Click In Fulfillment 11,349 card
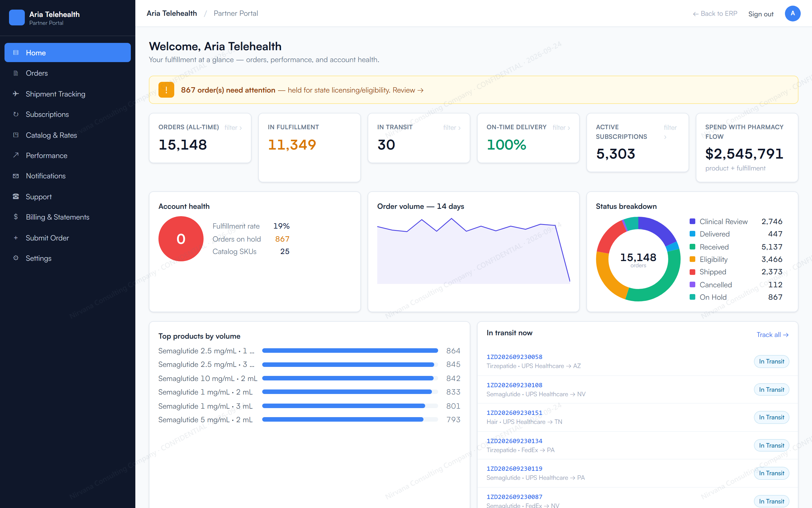 click(x=309, y=148)
